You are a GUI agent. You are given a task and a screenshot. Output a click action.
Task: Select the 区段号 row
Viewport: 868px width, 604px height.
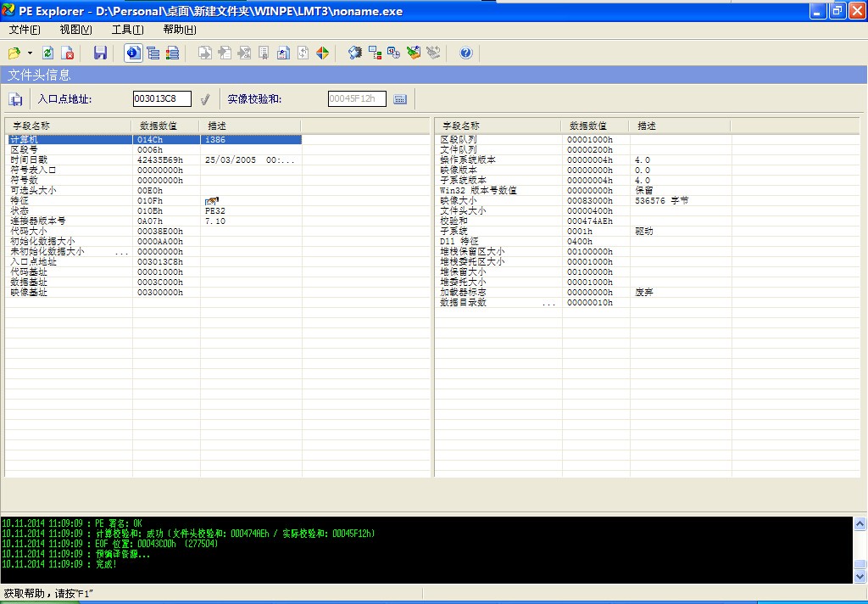pyautogui.click(x=154, y=149)
